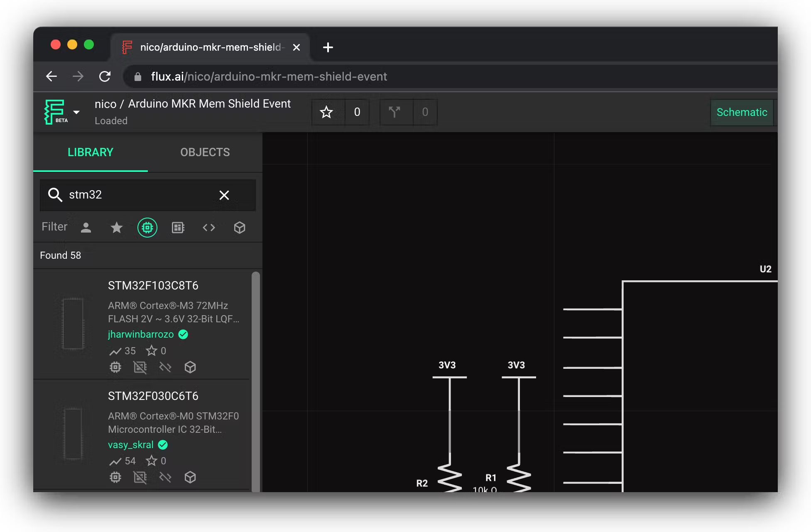Click the code brackets filter icon
811x532 pixels.
tap(209, 228)
